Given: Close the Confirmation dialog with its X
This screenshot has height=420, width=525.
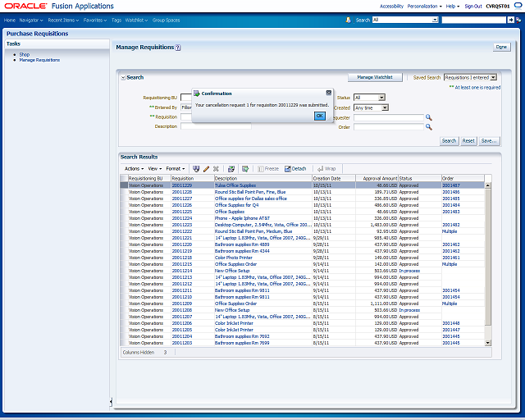Looking at the screenshot, I should (x=329, y=93).
